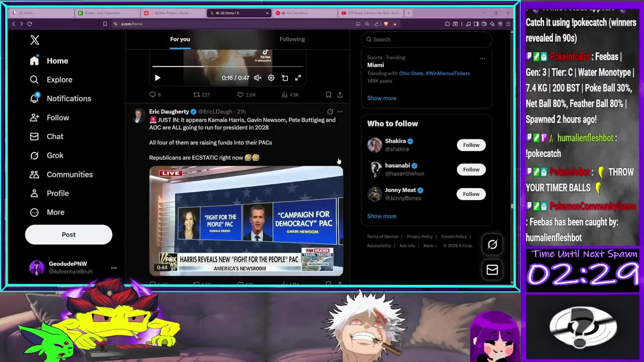Open Communities from the sidebar

tap(61, 174)
